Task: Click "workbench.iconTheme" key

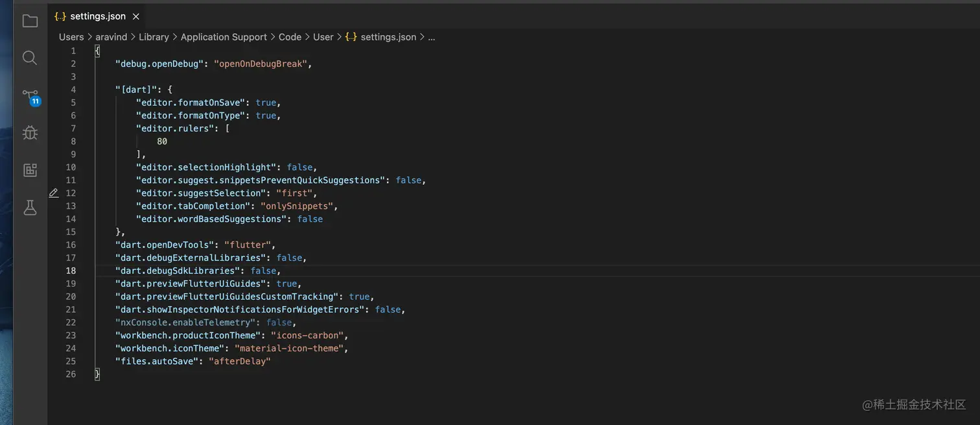Action: [x=170, y=348]
